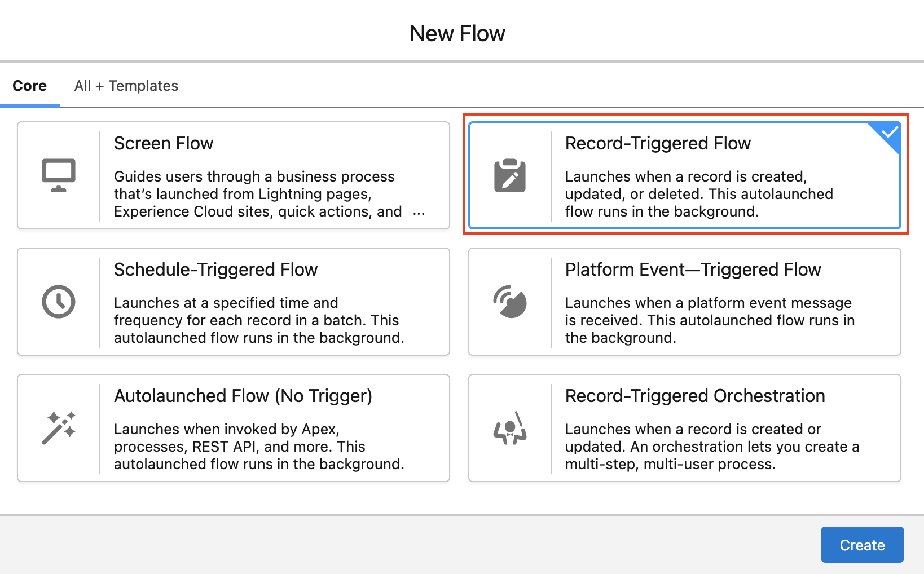
Task: Switch to the All + Templates tab
Action: tap(126, 86)
